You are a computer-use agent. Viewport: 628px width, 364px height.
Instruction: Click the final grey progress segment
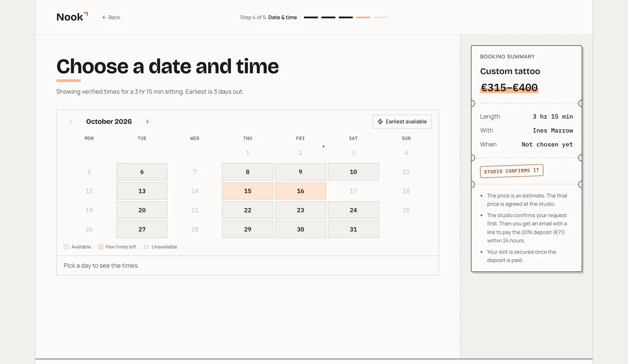[x=381, y=17]
